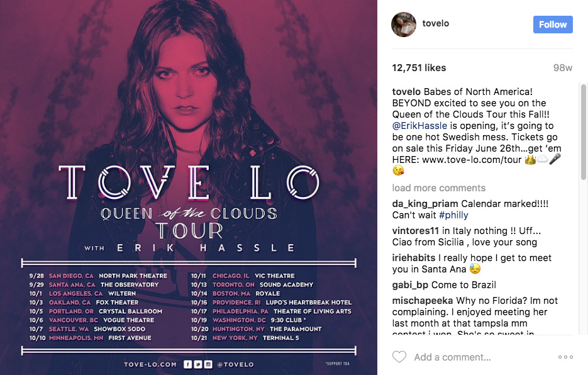Click the 98w post timestamp

click(x=562, y=68)
